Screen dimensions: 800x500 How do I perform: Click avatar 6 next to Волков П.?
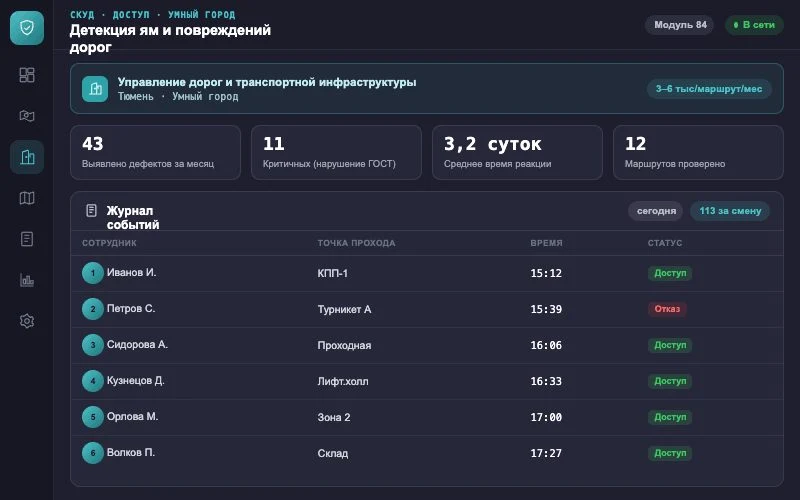tap(93, 453)
